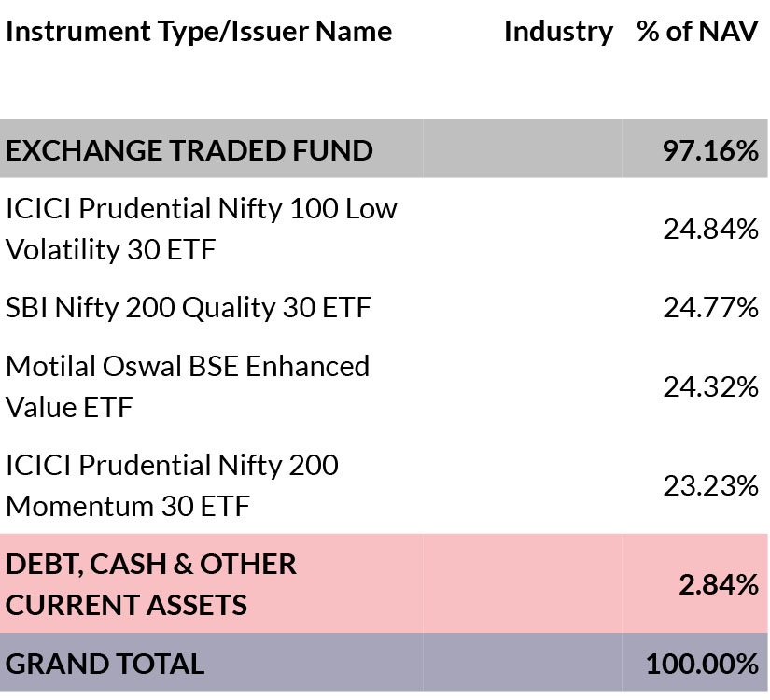Click the 24.77% NAV value
Image resolution: width=770 pixels, height=700 pixels.
tap(710, 307)
